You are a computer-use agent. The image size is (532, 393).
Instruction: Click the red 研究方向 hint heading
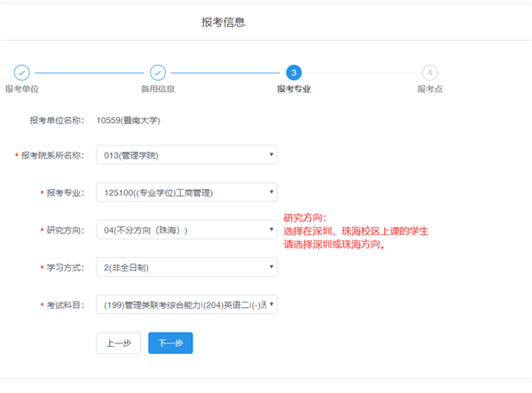(305, 218)
